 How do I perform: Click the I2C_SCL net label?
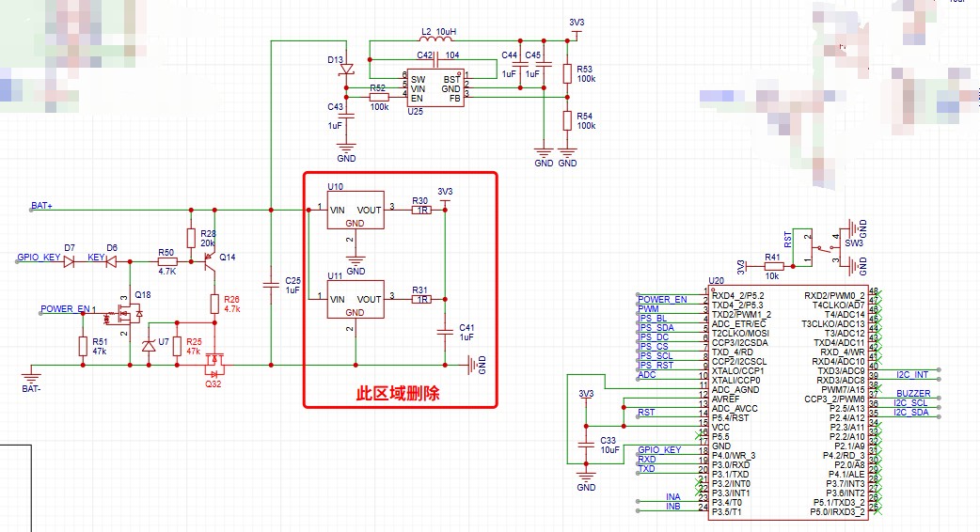click(x=910, y=402)
